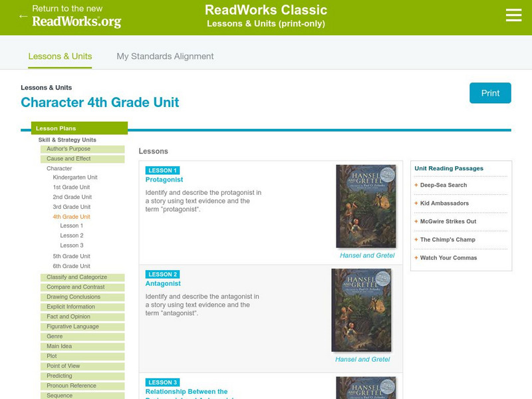Image resolution: width=532 pixels, height=399 pixels.
Task: Open the Protagonist lesson link
Action: [164, 180]
